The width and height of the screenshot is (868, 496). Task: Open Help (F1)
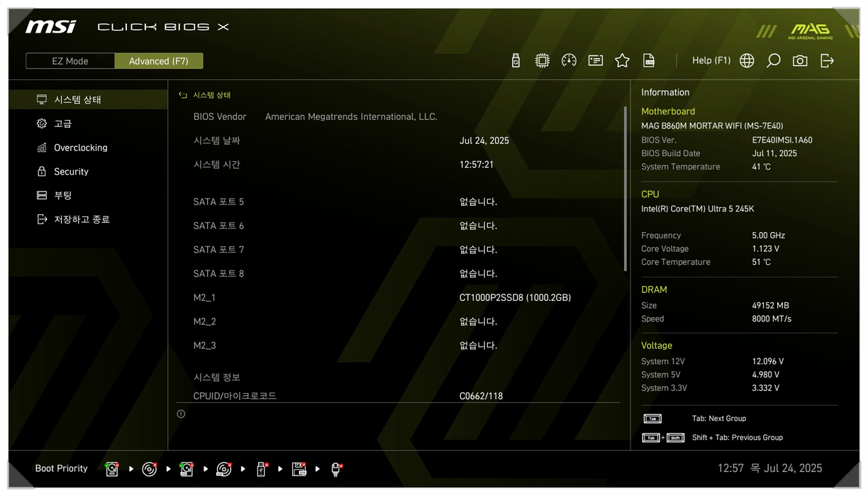(x=711, y=61)
